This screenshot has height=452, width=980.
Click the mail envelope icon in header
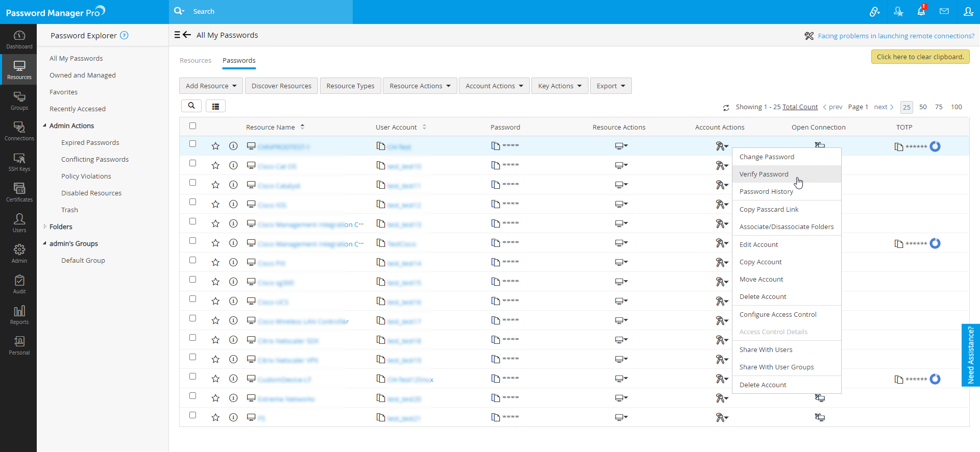pyautogui.click(x=944, y=11)
